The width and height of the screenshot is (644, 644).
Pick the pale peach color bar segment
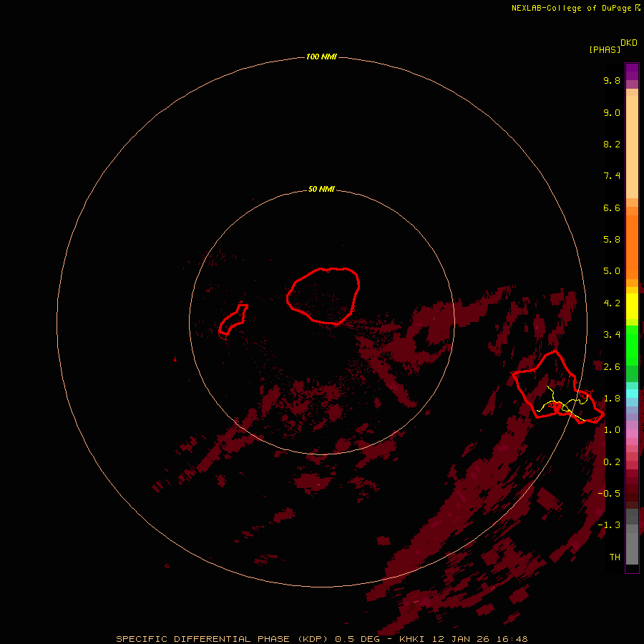[x=632, y=147]
